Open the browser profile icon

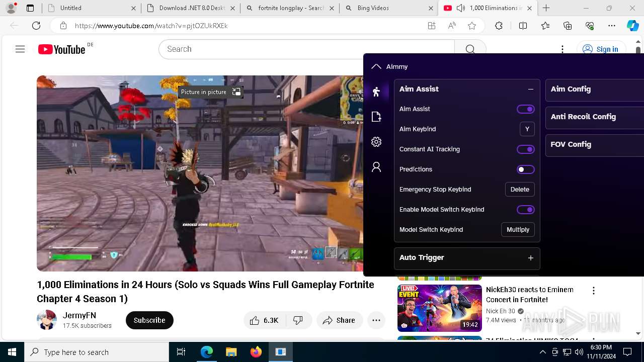(x=11, y=8)
